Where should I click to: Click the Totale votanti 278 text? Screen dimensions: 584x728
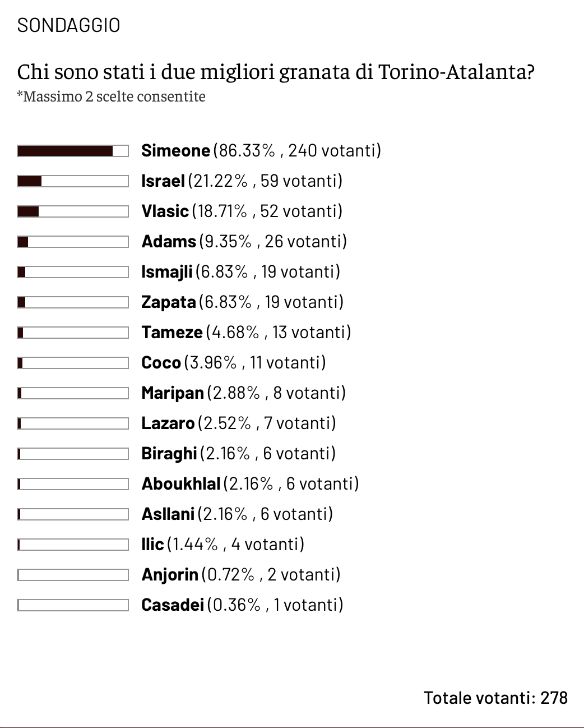pos(495,698)
